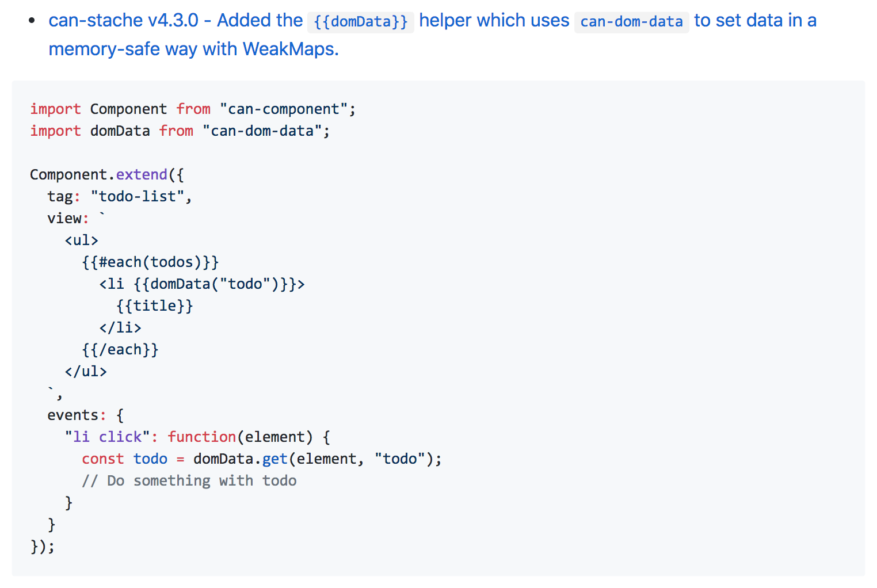
Task: Click the closing </ul> tag in the code
Action: (x=86, y=371)
